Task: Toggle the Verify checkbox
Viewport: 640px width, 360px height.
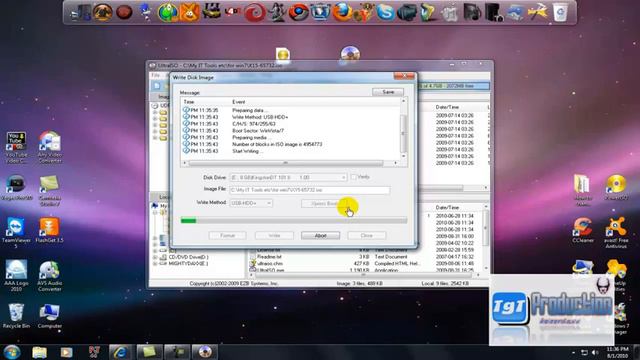Action: [353, 177]
